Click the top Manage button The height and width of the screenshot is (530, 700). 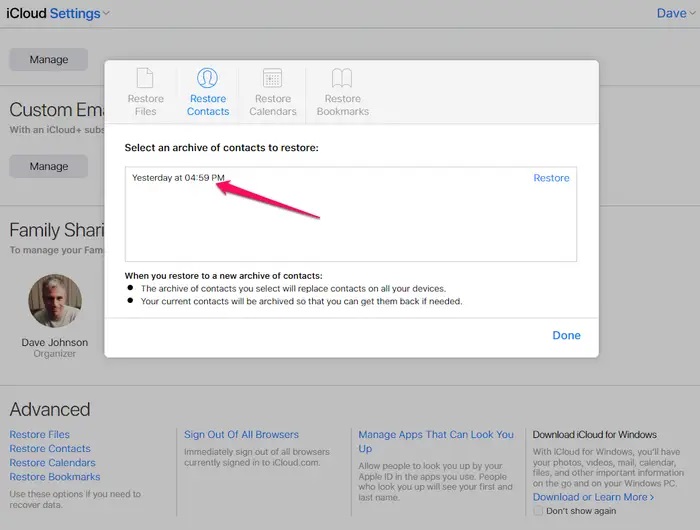click(49, 59)
